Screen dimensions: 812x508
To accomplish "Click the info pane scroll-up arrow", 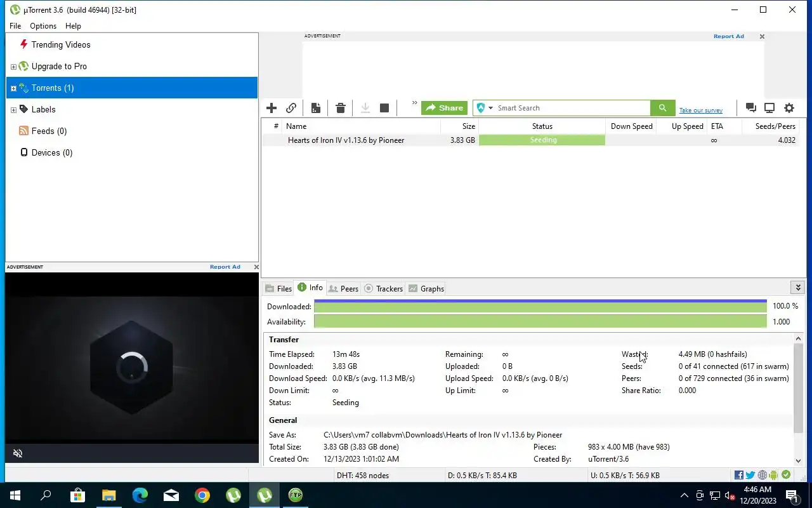I will (x=798, y=339).
